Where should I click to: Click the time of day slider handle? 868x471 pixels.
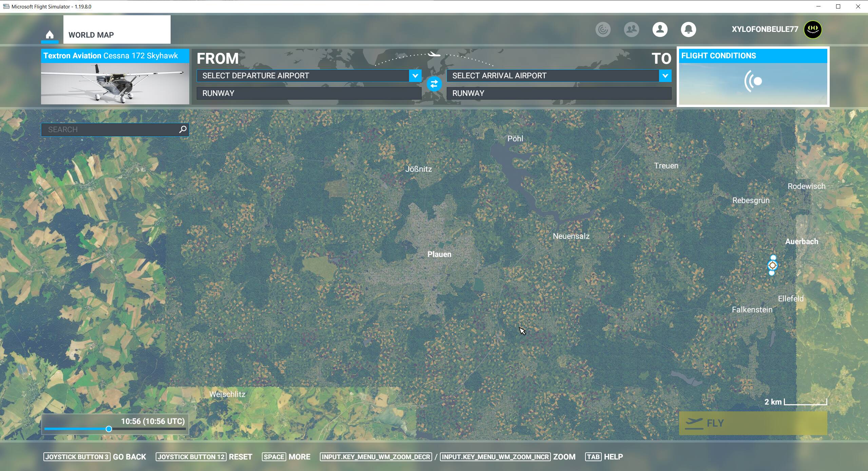coord(109,429)
